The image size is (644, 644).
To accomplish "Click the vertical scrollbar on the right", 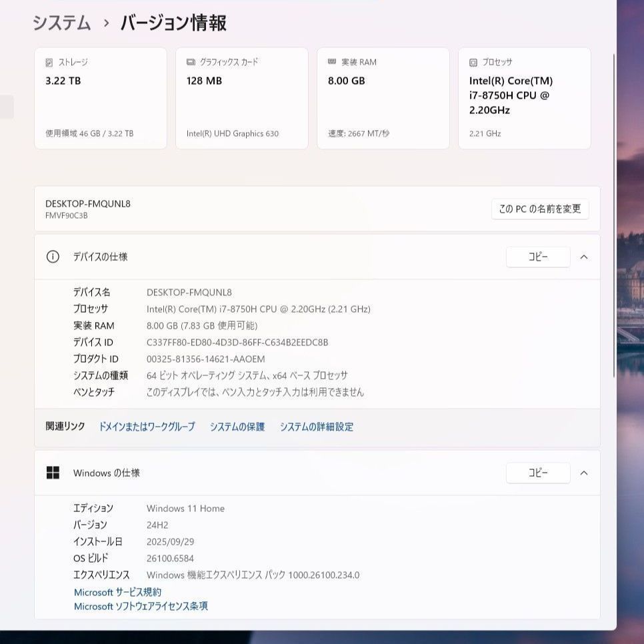I will [x=614, y=213].
